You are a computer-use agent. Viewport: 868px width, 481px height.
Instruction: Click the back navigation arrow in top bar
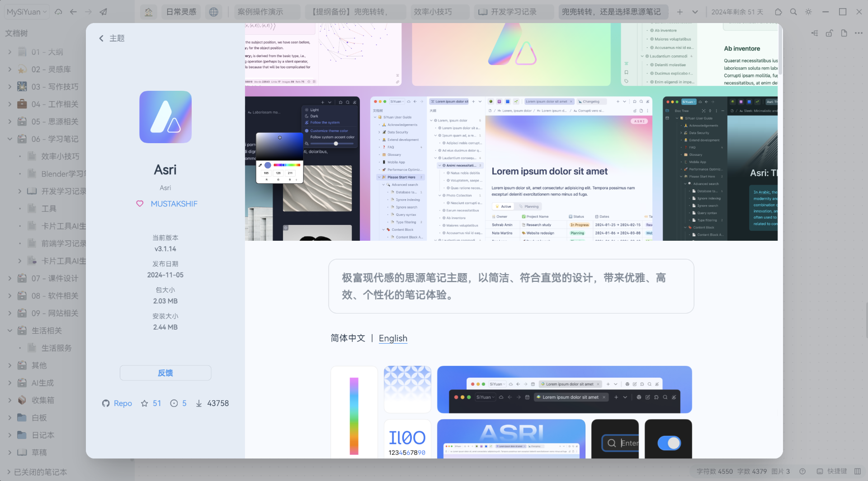coord(73,12)
